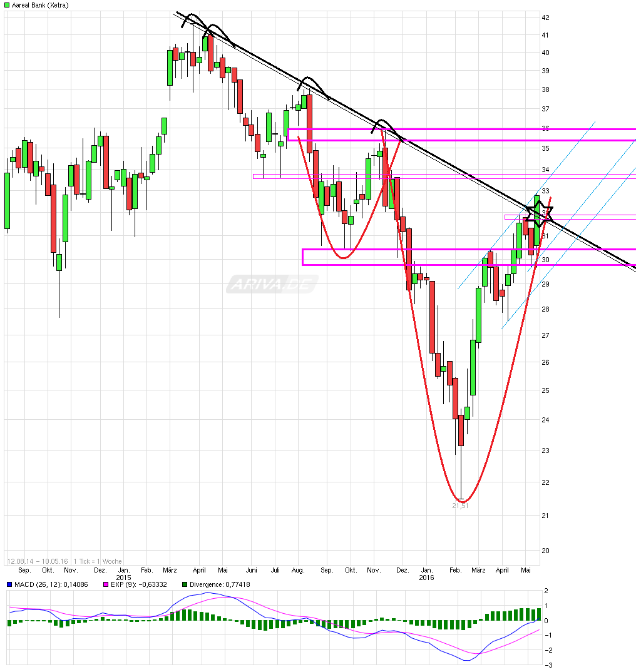Click the magenta EXP (9) legend swatch

click(106, 584)
